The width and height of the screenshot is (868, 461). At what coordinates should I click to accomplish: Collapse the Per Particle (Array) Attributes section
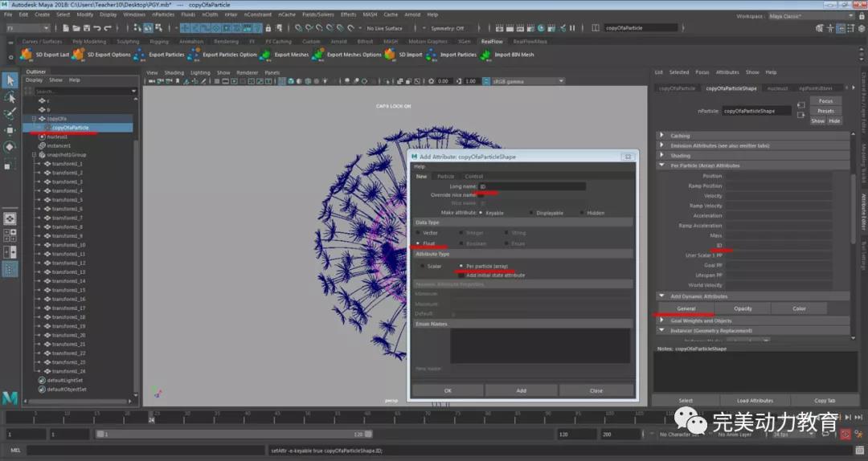(661, 165)
